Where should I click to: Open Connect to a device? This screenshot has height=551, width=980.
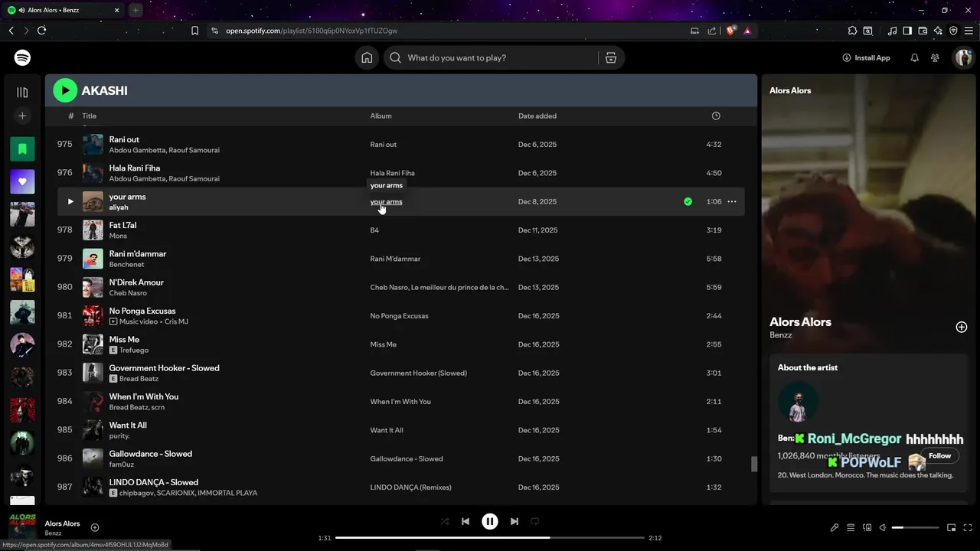point(867,527)
